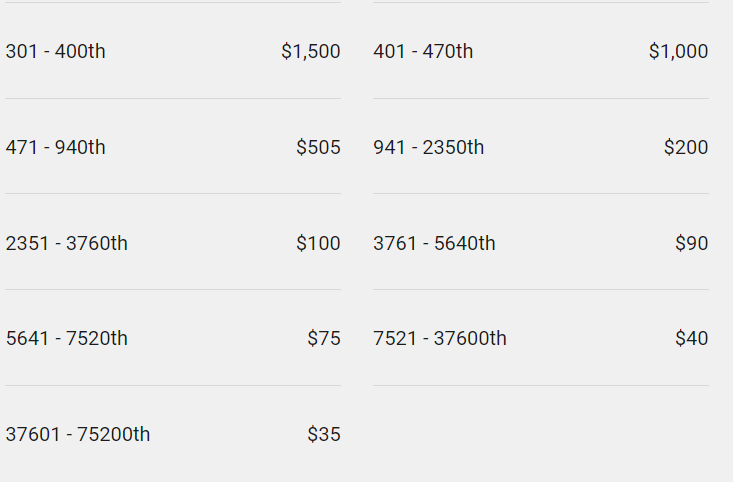Viewport: 733px width, 482px height.
Task: Click the $40 prize amount
Action: [692, 338]
